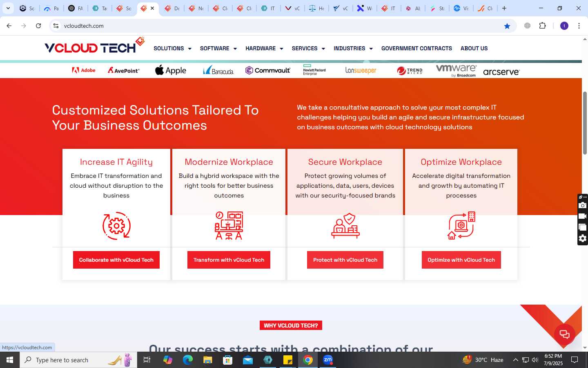This screenshot has width=588, height=368.
Task: Open Hewlett Packard Enterprise logo
Action: tap(314, 70)
